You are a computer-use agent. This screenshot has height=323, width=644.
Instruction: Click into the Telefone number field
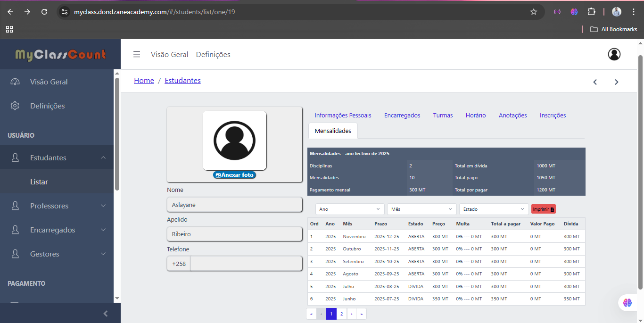pyautogui.click(x=246, y=264)
